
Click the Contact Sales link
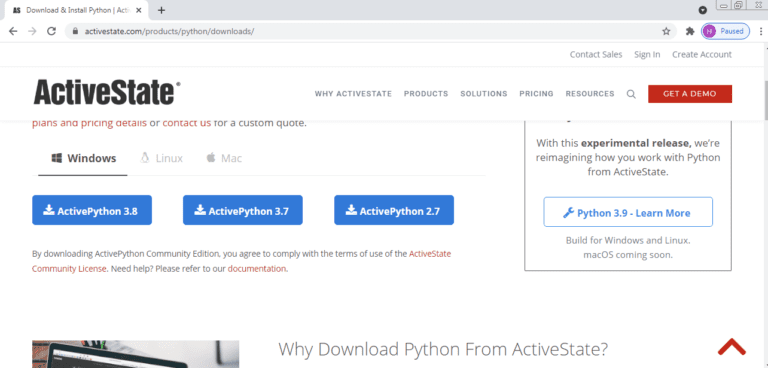pos(596,54)
